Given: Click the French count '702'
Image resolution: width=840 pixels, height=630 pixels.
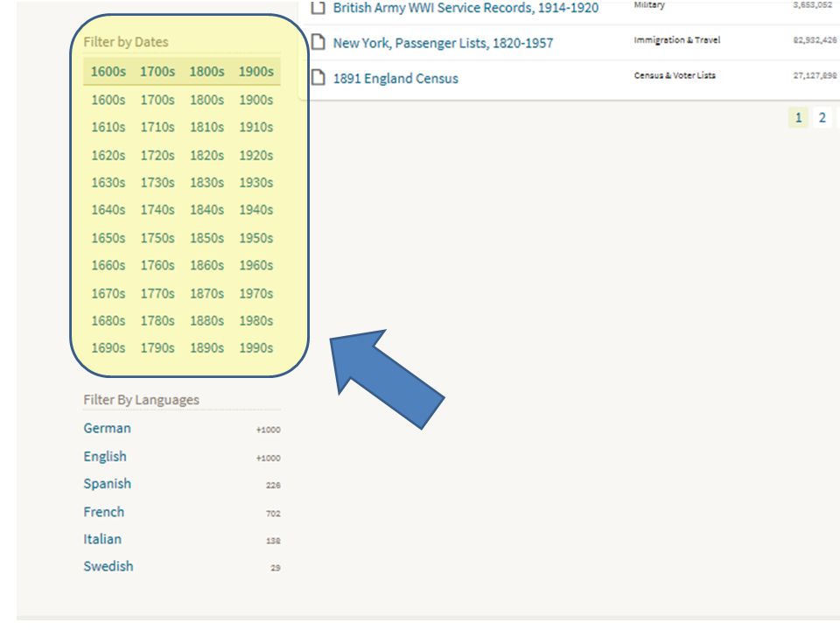Looking at the screenshot, I should (273, 514).
